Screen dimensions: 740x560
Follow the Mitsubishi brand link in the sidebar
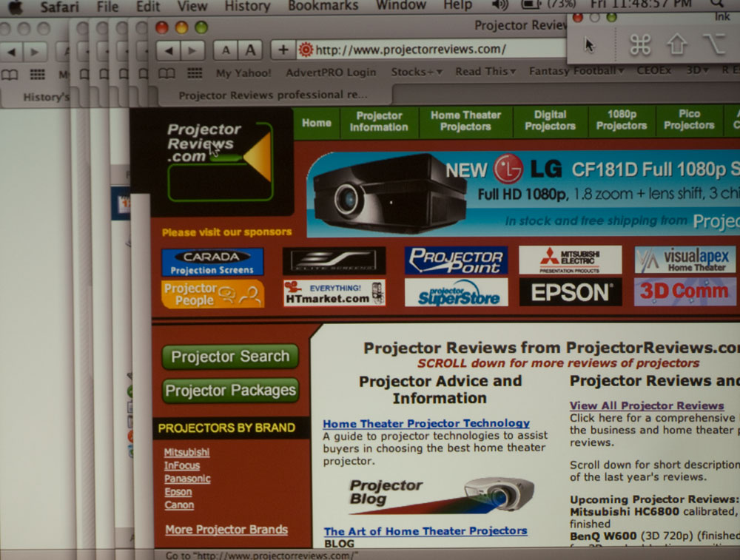point(187,453)
